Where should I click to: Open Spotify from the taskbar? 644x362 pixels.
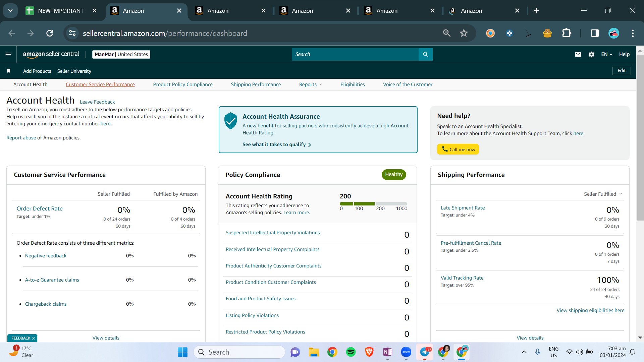click(x=351, y=352)
